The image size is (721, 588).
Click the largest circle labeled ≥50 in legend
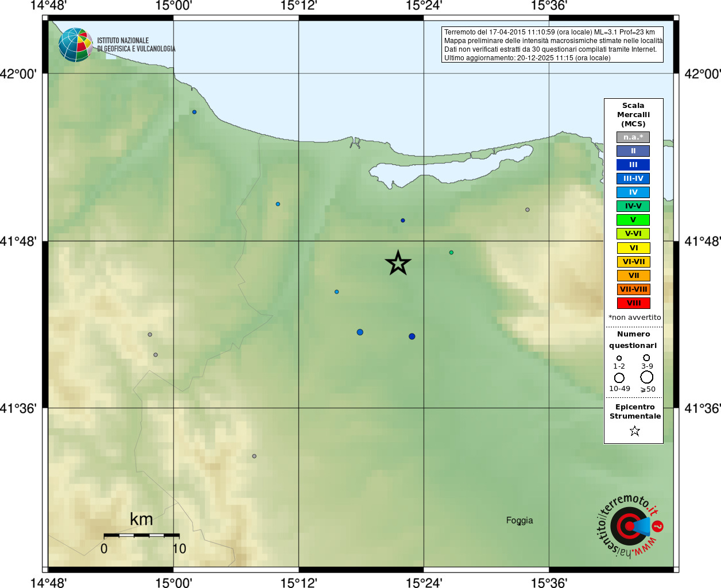(x=647, y=377)
